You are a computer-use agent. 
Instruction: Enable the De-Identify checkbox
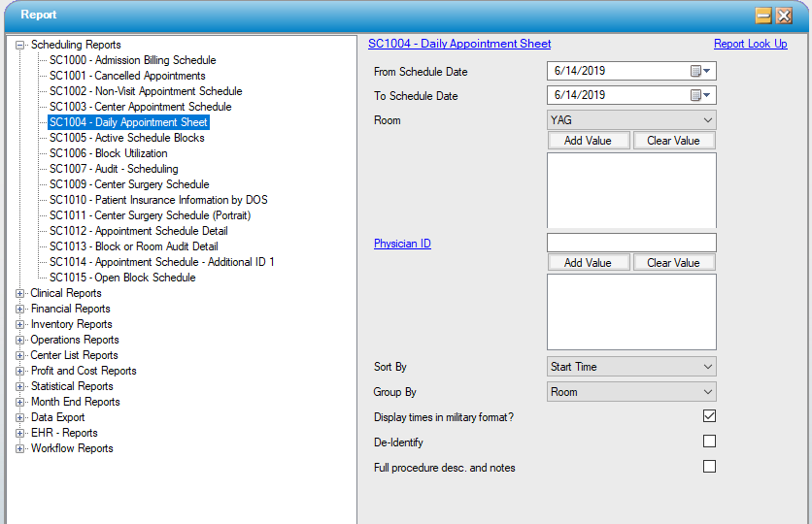click(x=709, y=442)
